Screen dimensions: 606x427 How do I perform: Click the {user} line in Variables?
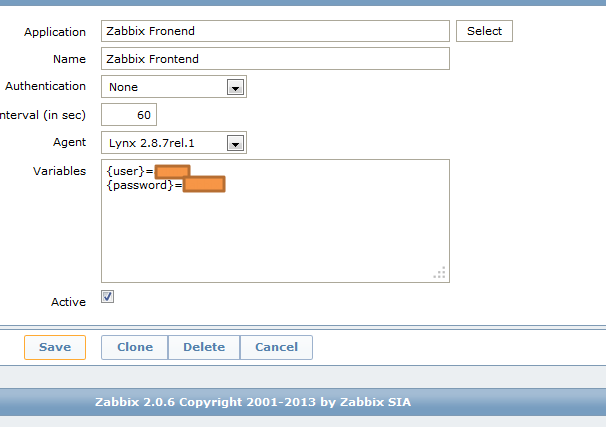(129, 171)
